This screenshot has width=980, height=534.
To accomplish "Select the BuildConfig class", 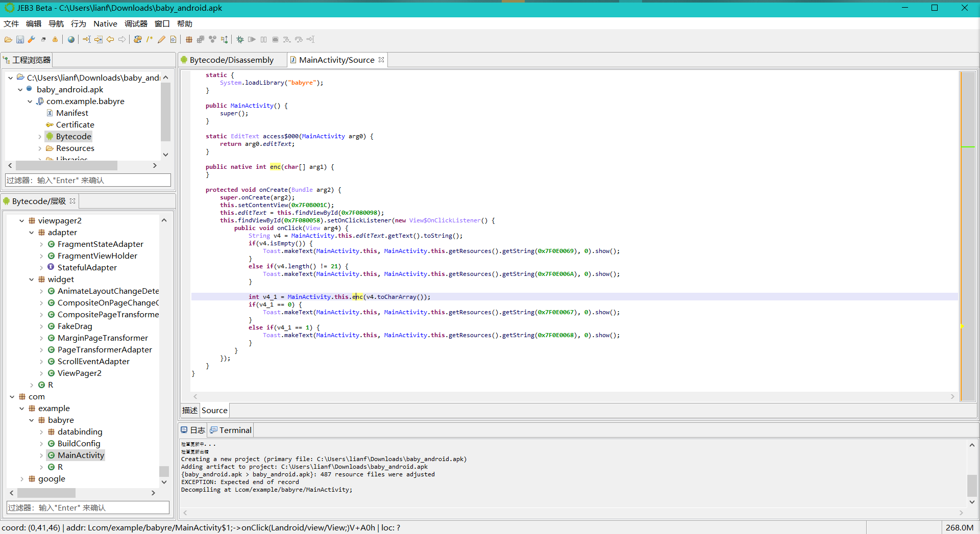I will (79, 444).
